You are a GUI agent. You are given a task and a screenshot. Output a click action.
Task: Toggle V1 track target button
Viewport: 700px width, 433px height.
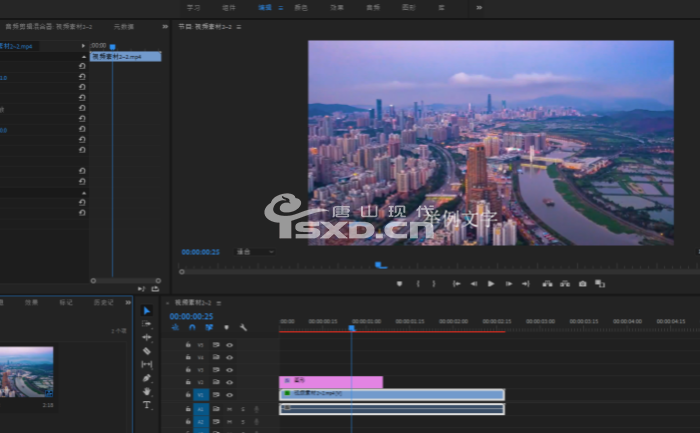pos(201,395)
